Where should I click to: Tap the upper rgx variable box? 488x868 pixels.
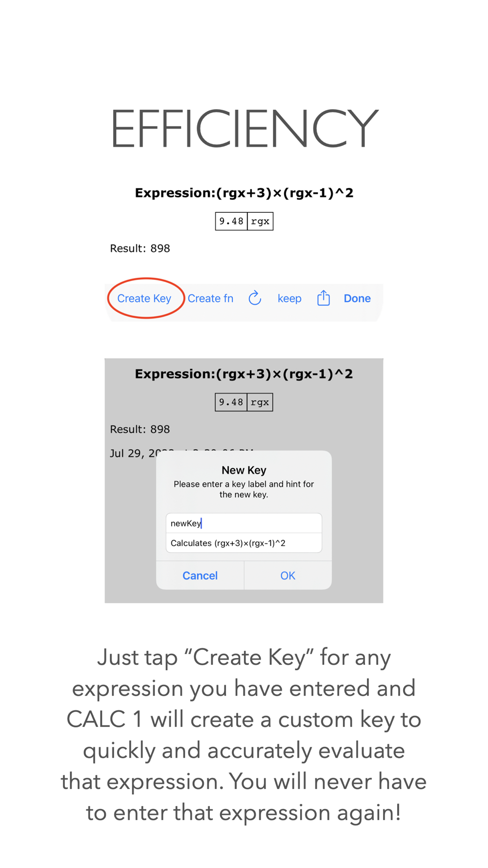pos(260,221)
